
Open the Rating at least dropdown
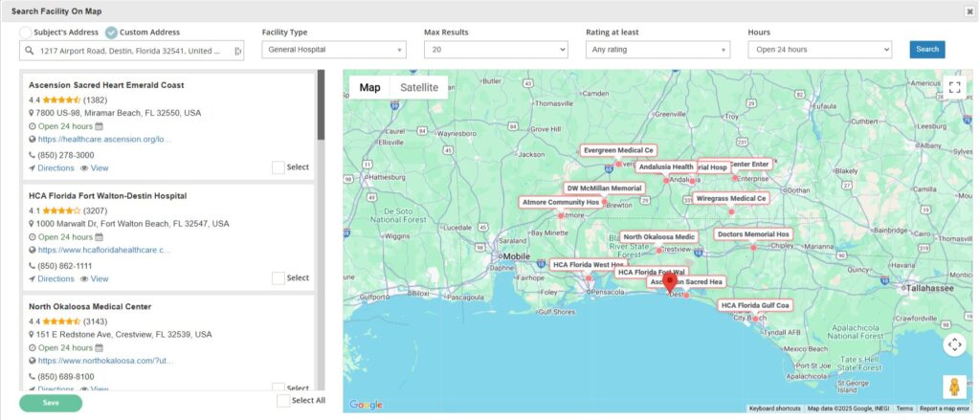pos(657,50)
